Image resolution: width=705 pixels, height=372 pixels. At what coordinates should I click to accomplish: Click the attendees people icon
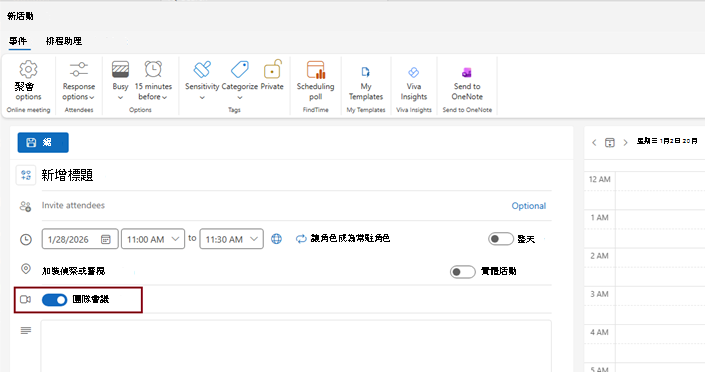(x=25, y=206)
